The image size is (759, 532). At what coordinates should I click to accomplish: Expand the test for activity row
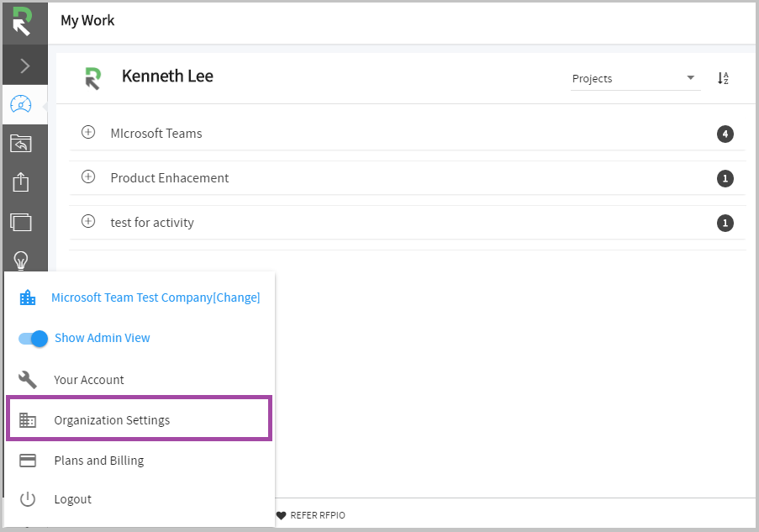88,221
